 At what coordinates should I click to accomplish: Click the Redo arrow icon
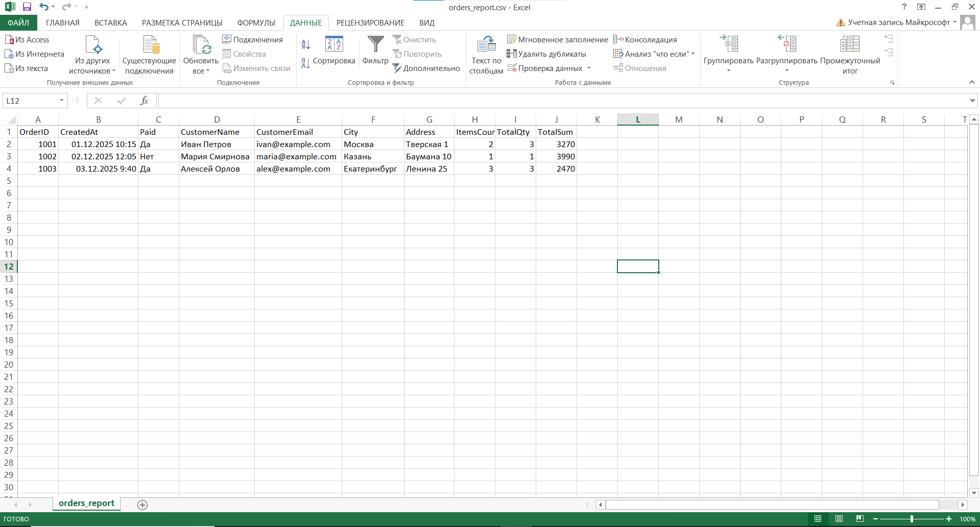coord(66,7)
